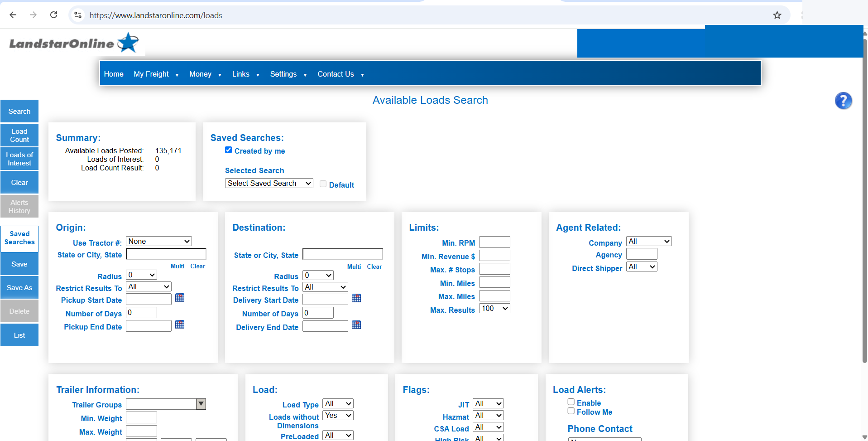The width and height of the screenshot is (868, 441).
Task: Click the Min. RPM input field
Action: (x=494, y=242)
